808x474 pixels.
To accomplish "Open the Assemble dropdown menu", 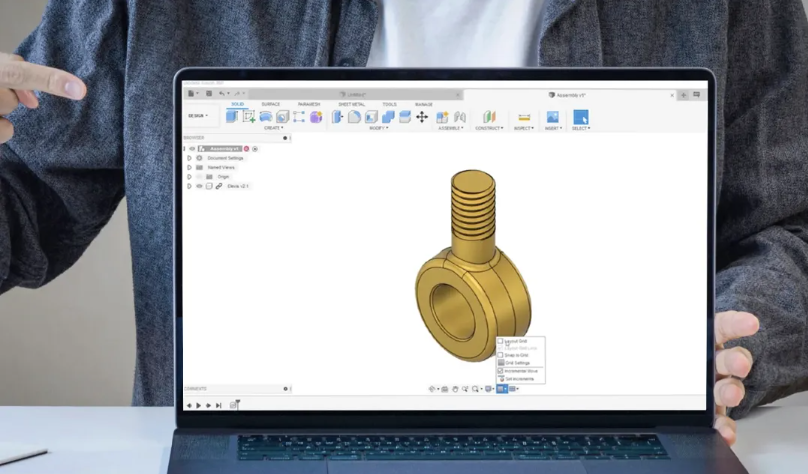I will [x=451, y=128].
